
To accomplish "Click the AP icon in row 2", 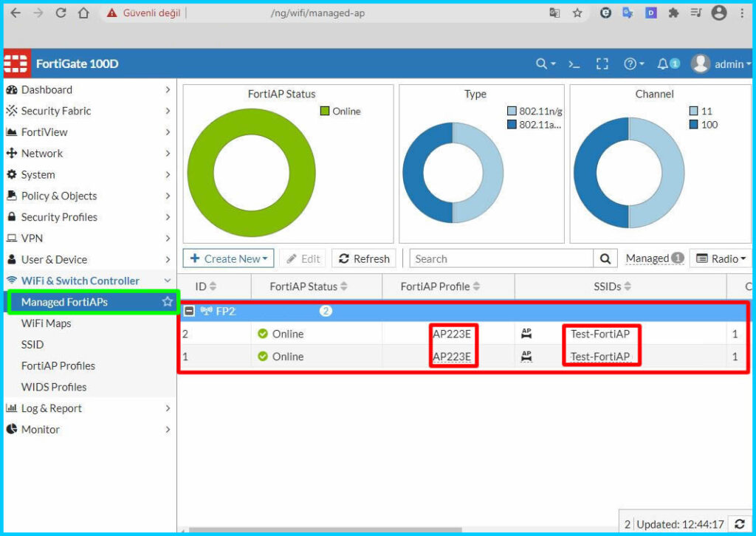I will 526,333.
